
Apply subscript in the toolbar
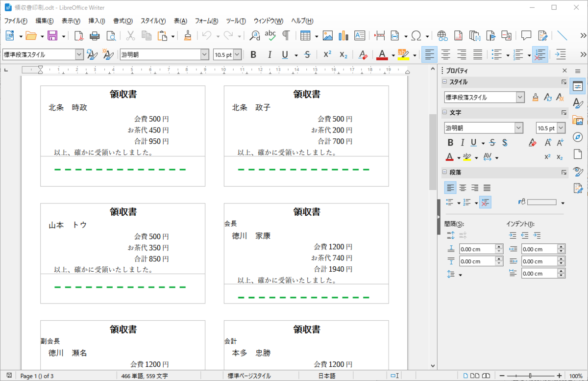[343, 54]
